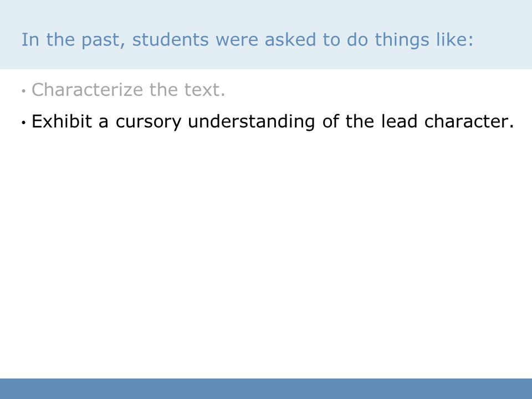Click the word 'past,' in the title
This screenshot has height=399, width=532.
click(103, 40)
